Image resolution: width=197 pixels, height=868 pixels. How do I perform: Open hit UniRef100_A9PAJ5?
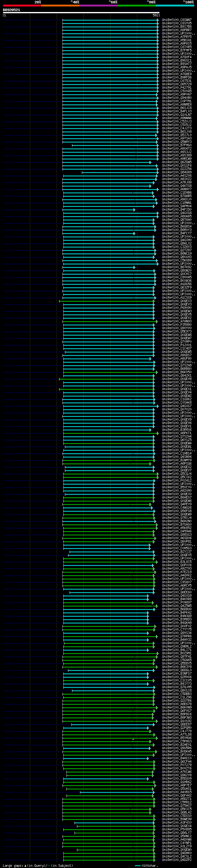tap(176, 67)
